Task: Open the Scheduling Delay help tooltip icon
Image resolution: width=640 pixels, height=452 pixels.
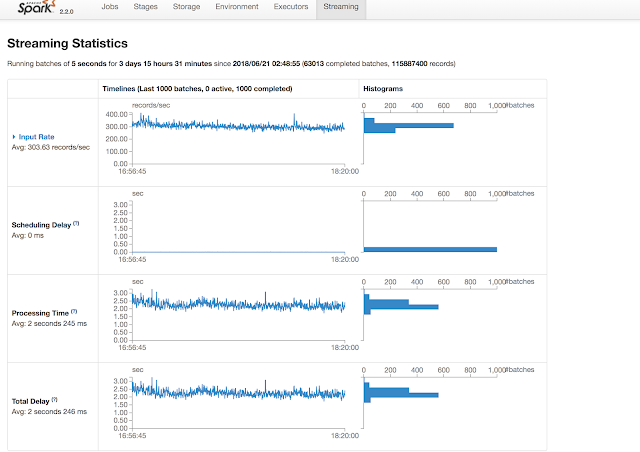Action: click(76, 223)
